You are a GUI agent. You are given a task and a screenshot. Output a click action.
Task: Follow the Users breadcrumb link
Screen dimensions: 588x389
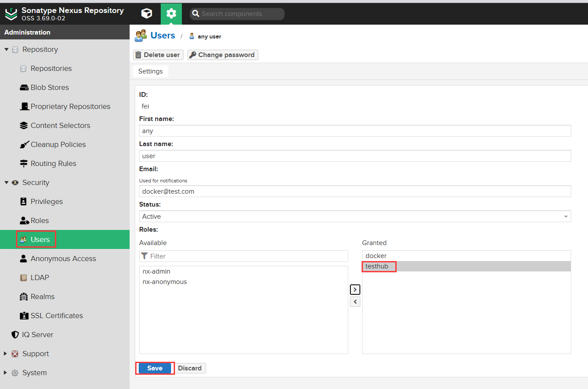[x=163, y=35]
